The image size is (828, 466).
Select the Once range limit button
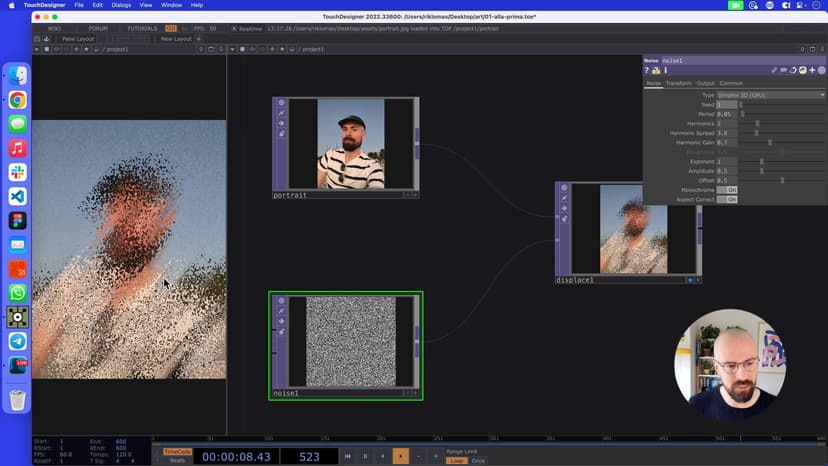[479, 460]
